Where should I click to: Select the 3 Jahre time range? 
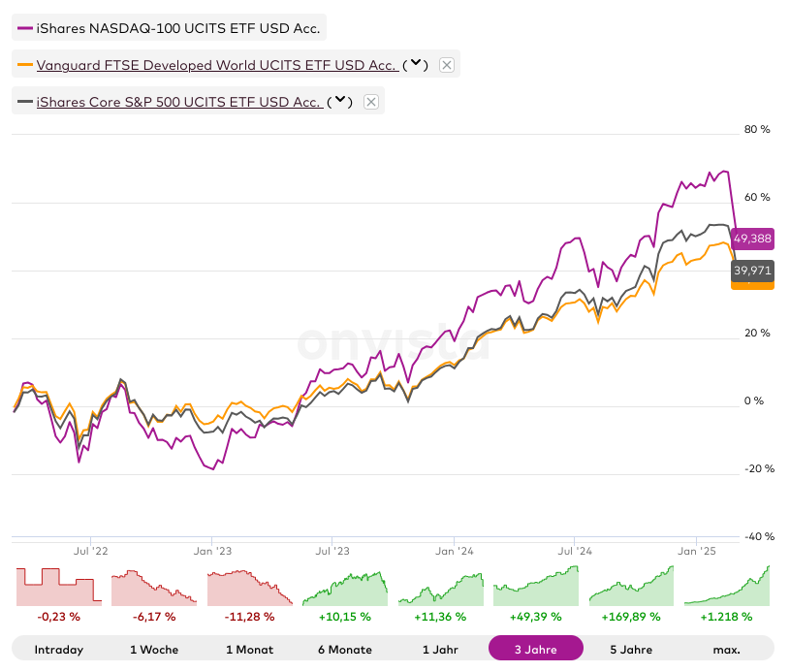[x=535, y=649]
